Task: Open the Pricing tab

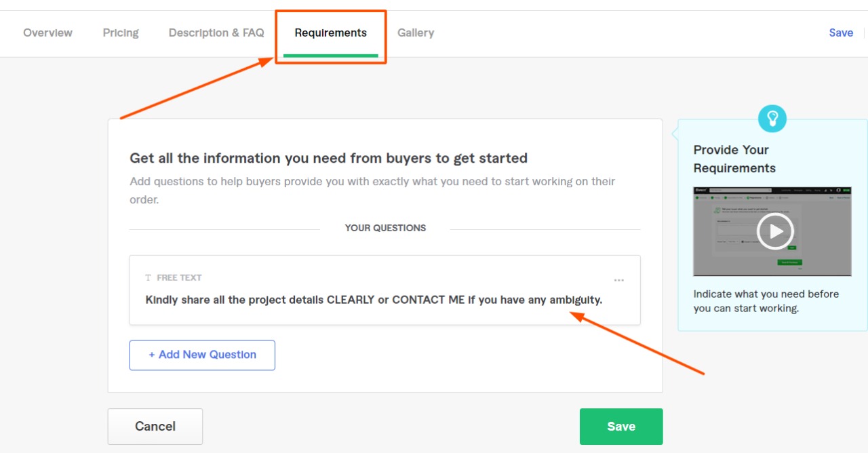Action: tap(121, 33)
